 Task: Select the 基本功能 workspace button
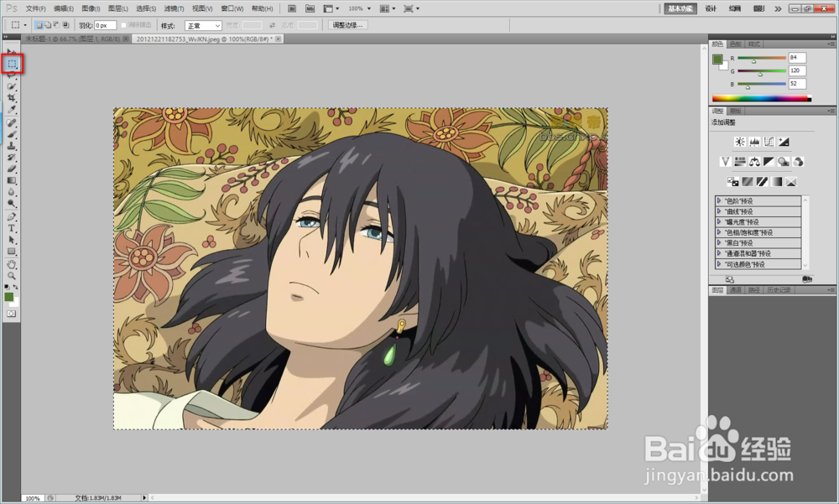click(x=680, y=8)
